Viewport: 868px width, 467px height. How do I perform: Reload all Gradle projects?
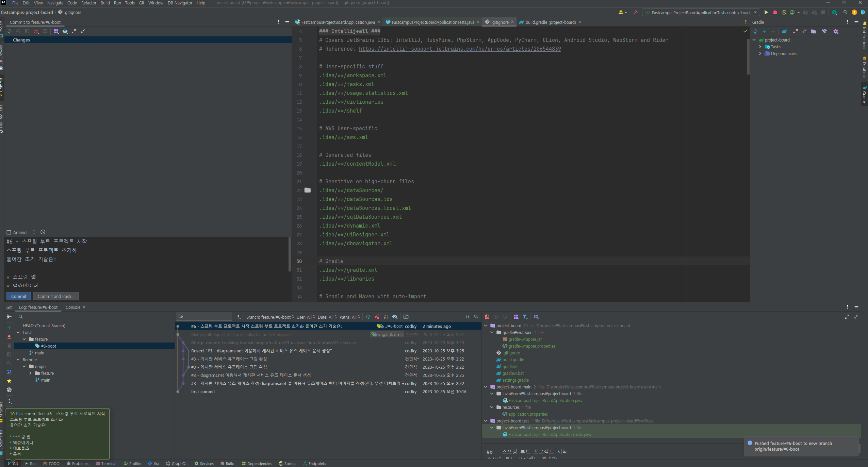click(755, 31)
